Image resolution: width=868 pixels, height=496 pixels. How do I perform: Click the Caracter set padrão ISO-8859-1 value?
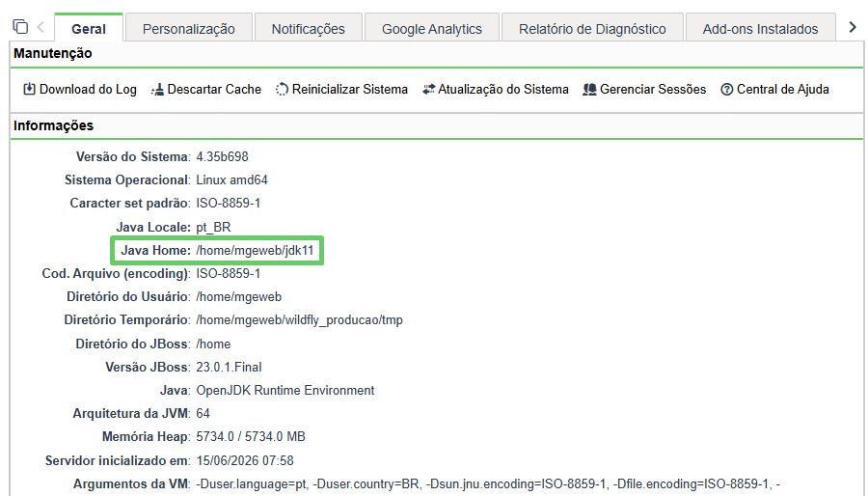tap(228, 204)
